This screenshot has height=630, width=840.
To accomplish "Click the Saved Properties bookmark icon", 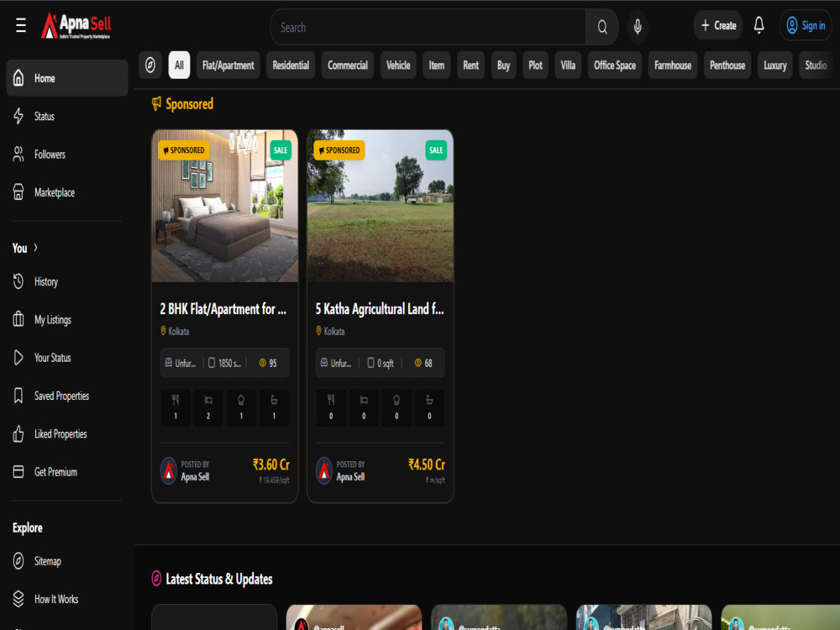I will pyautogui.click(x=18, y=396).
